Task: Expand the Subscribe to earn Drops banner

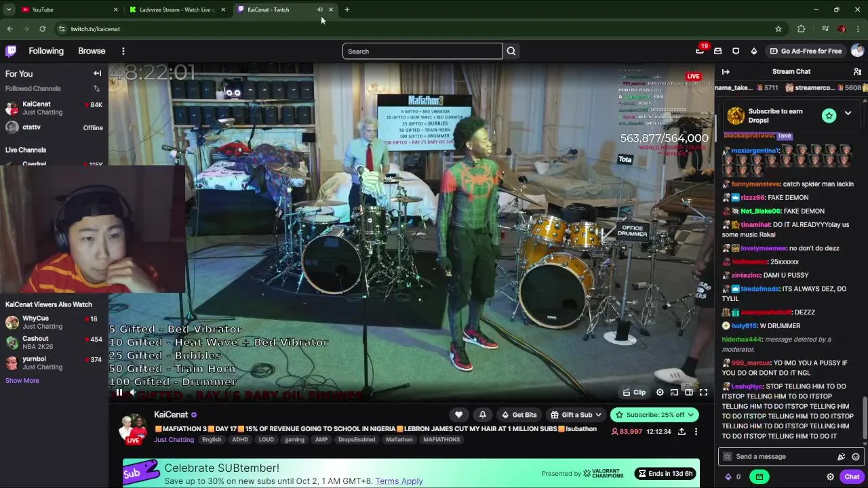Action: [x=848, y=113]
